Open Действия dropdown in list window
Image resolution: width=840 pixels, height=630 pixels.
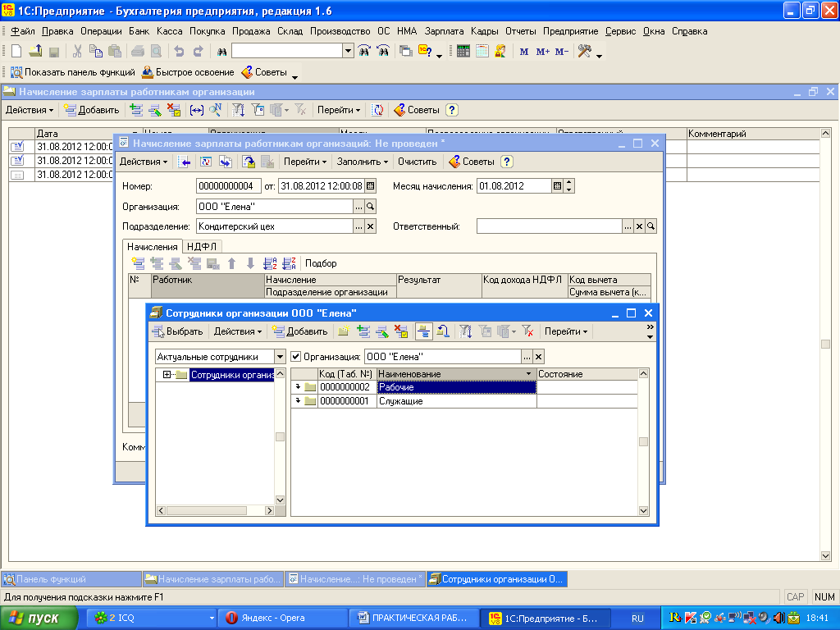point(30,110)
